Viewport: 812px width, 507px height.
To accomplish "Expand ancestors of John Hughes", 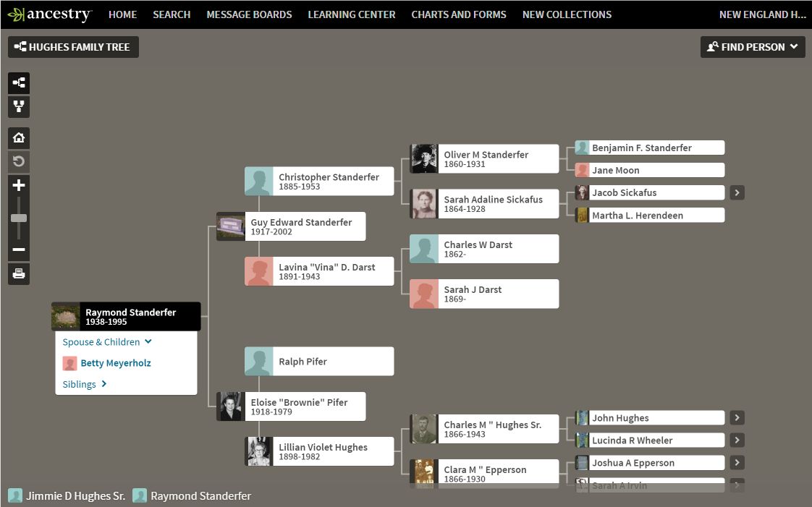I will pyautogui.click(x=737, y=417).
